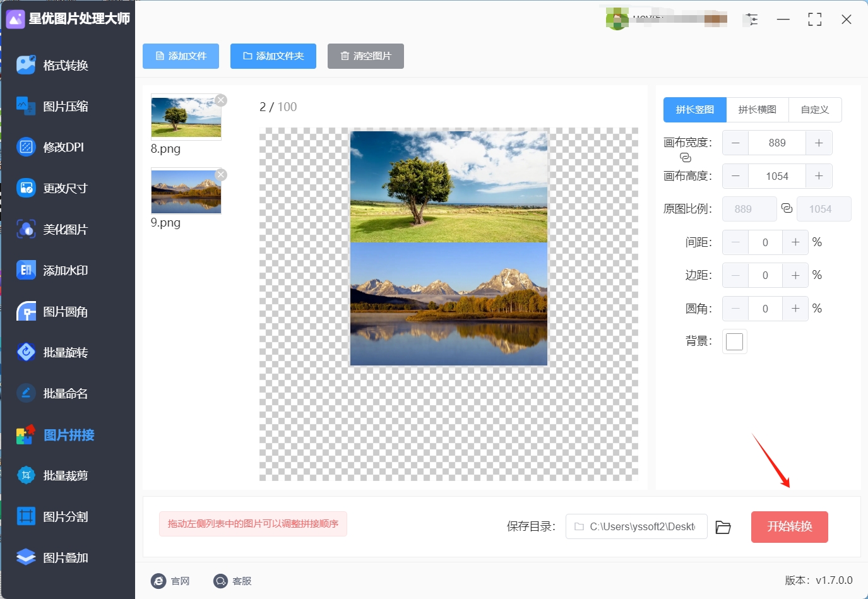Toggle the canvas width-height link icon

[x=686, y=158]
